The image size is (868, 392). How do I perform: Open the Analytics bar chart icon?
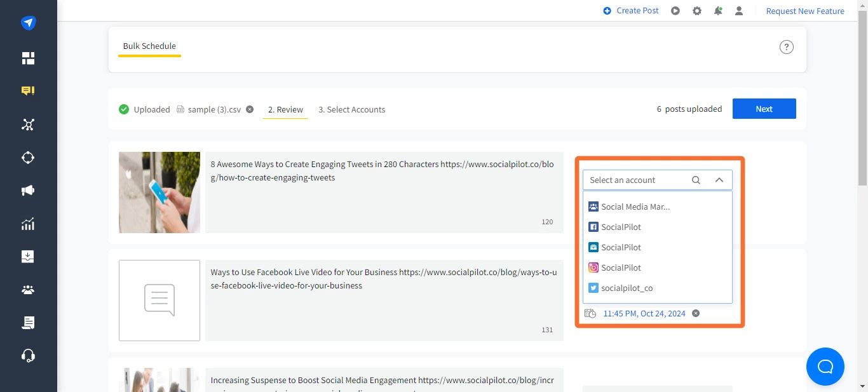point(28,224)
